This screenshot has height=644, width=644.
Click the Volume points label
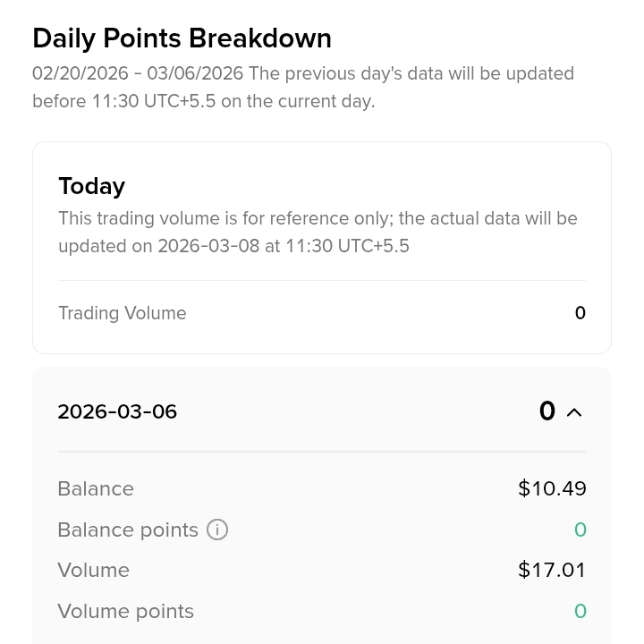click(125, 611)
